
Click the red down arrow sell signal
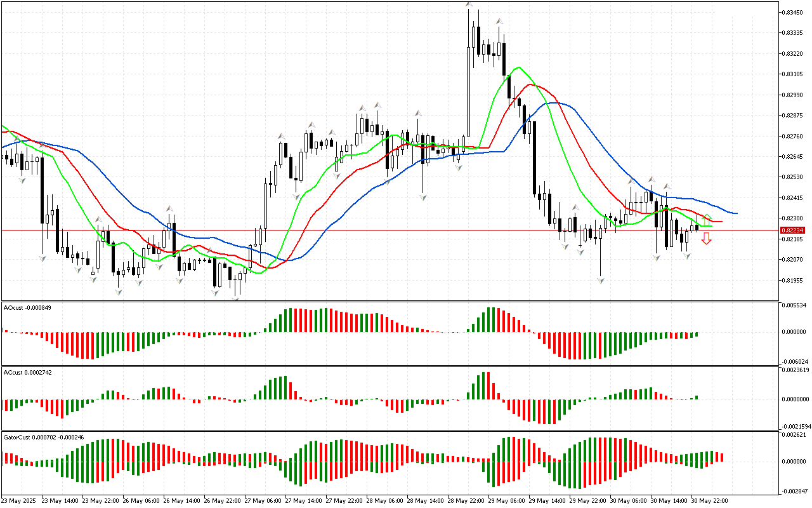click(x=706, y=239)
